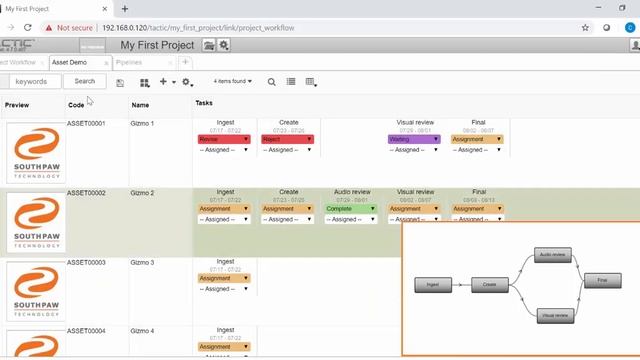Image resolution: width=640 pixels, height=360 pixels.
Task: Click the list view icon
Action: tap(291, 82)
